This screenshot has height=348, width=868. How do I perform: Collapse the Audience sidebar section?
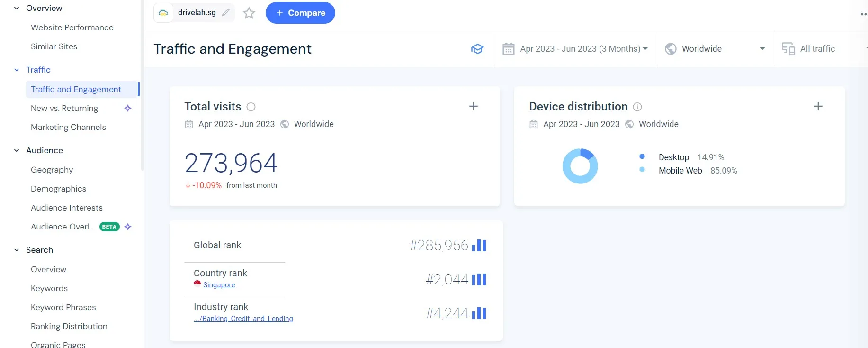tap(17, 150)
